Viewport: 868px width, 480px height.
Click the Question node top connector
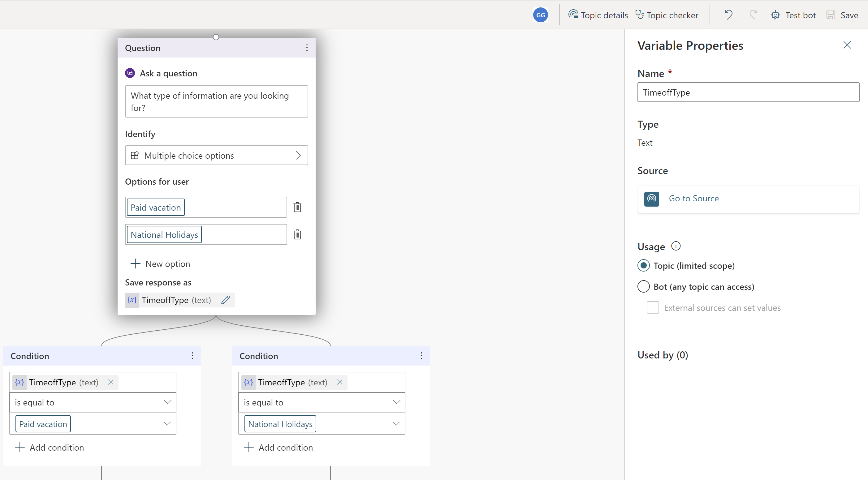click(216, 37)
